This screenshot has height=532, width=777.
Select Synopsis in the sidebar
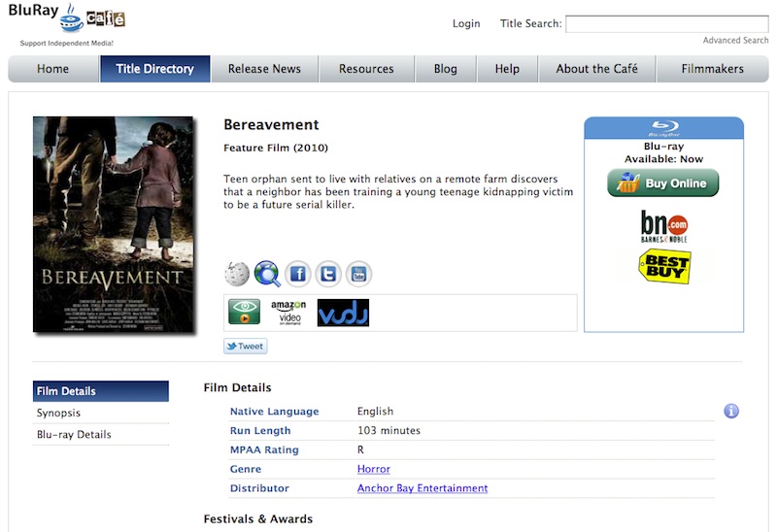point(57,414)
